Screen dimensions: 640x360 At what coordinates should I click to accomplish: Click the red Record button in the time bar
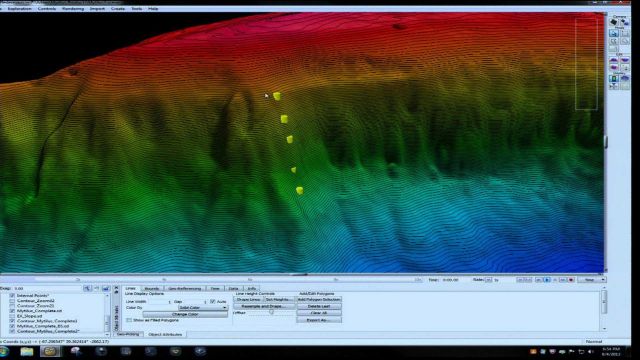point(571,280)
